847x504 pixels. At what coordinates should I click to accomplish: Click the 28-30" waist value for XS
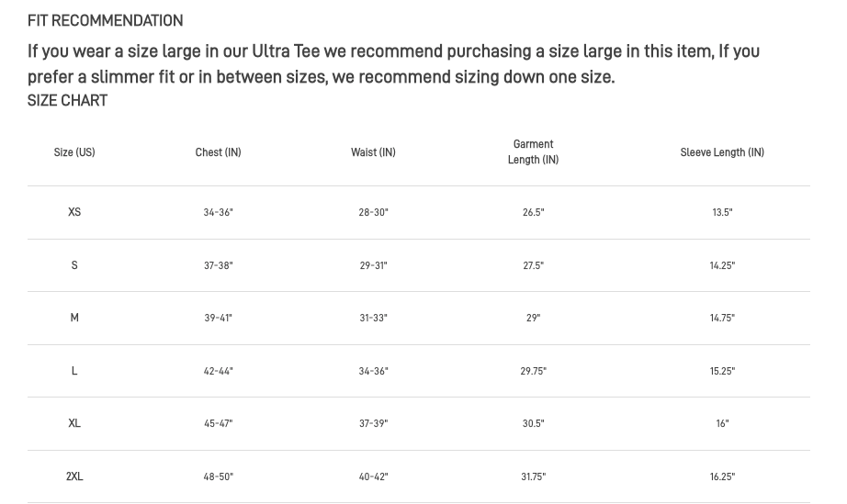tap(373, 213)
